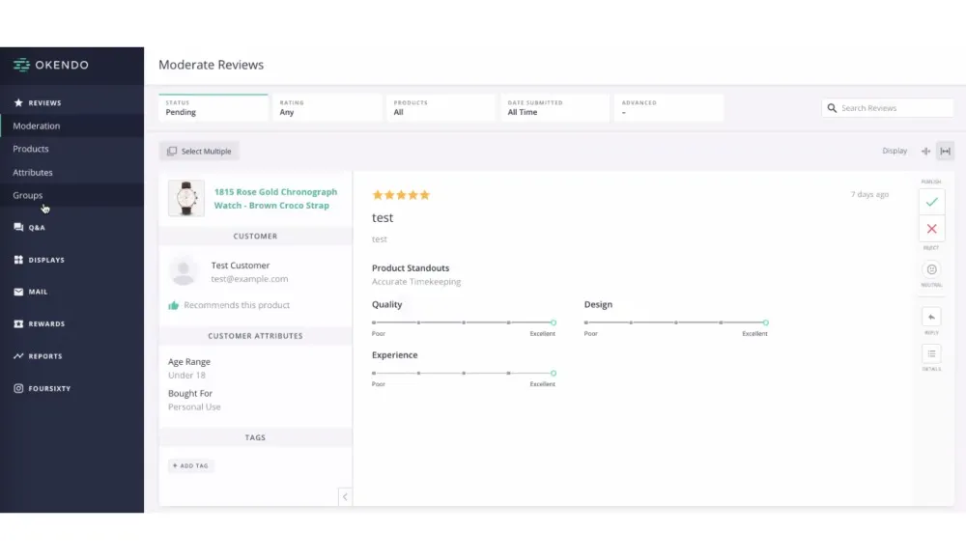Go to Products in the sidebar
Viewport: 966px width, 560px height.
(72, 149)
